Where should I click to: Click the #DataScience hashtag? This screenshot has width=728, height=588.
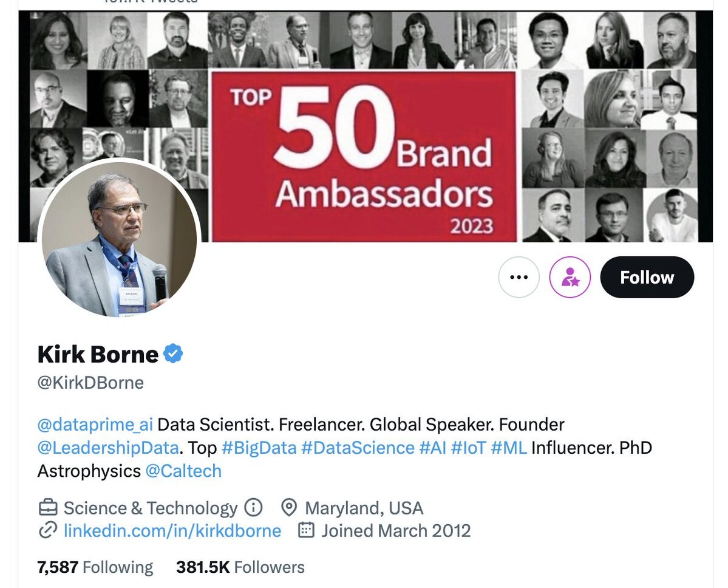[x=358, y=448]
